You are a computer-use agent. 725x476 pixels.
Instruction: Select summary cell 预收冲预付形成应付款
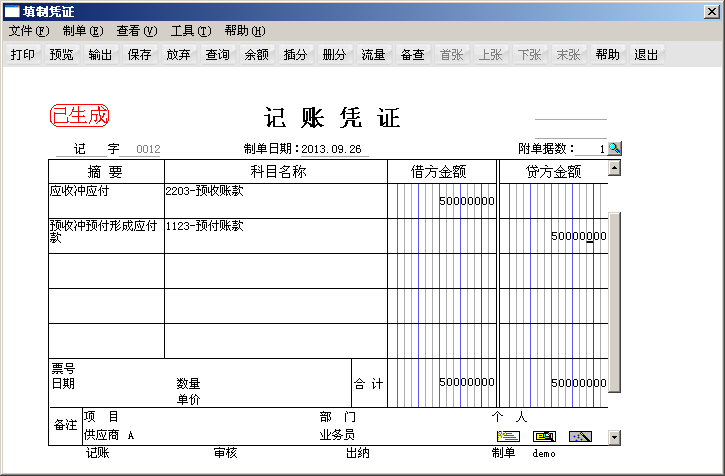[106, 236]
